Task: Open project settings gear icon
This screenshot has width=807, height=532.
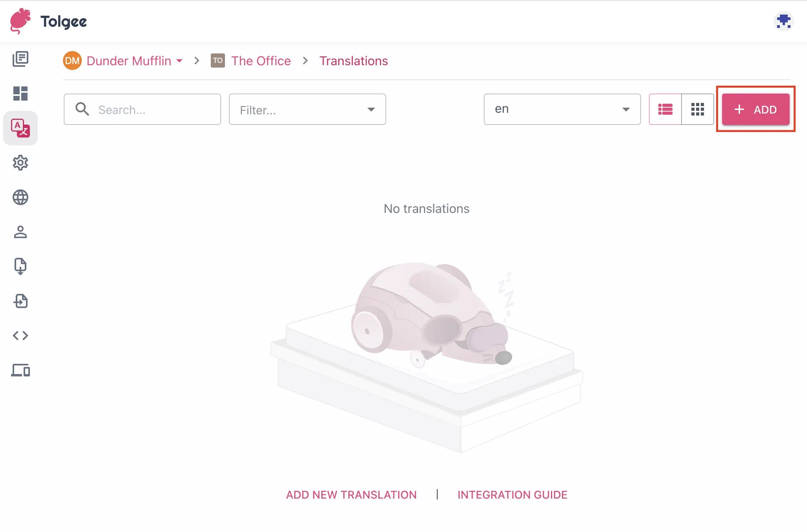Action: coord(20,163)
